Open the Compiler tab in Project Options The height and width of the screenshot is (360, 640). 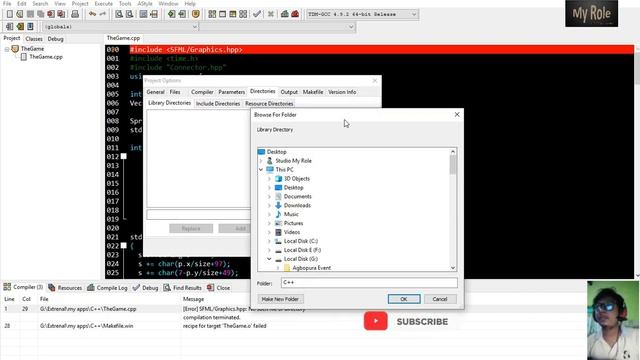click(202, 92)
